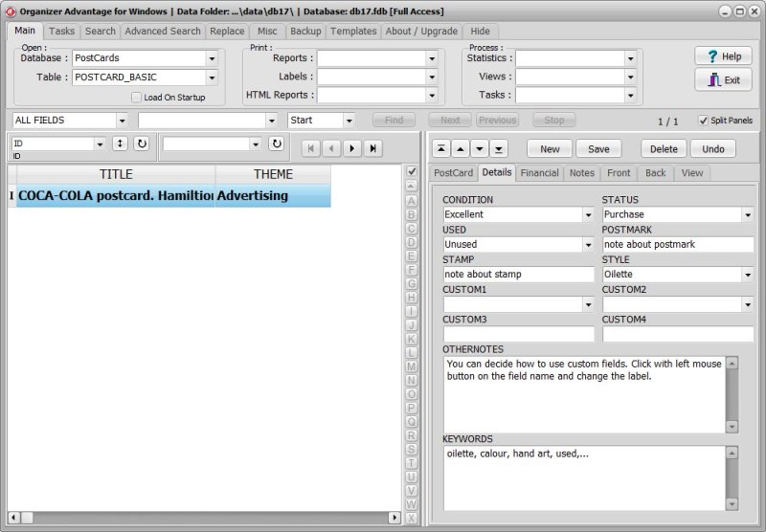Viewport: 766px width, 532px height.
Task: Go to first record in grid navigation
Action: (x=310, y=148)
